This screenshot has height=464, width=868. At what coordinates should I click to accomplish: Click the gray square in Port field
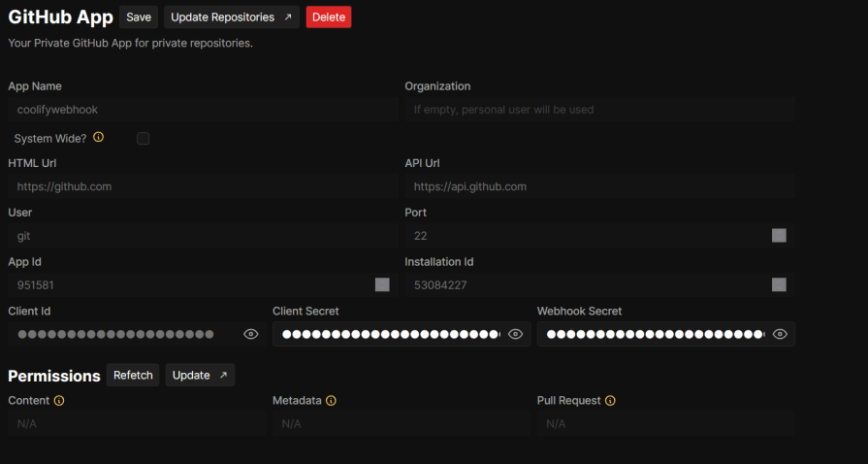pyautogui.click(x=779, y=236)
